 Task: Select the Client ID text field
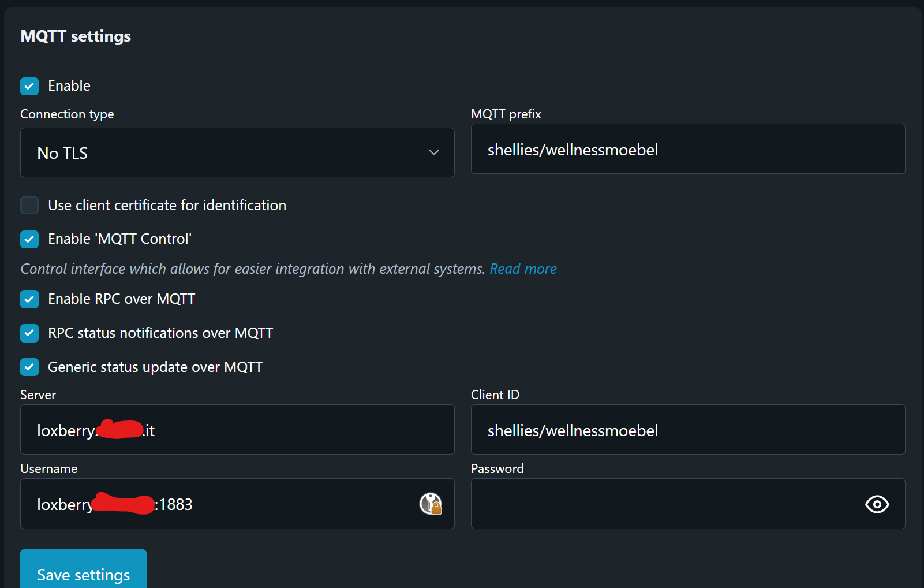click(x=687, y=430)
